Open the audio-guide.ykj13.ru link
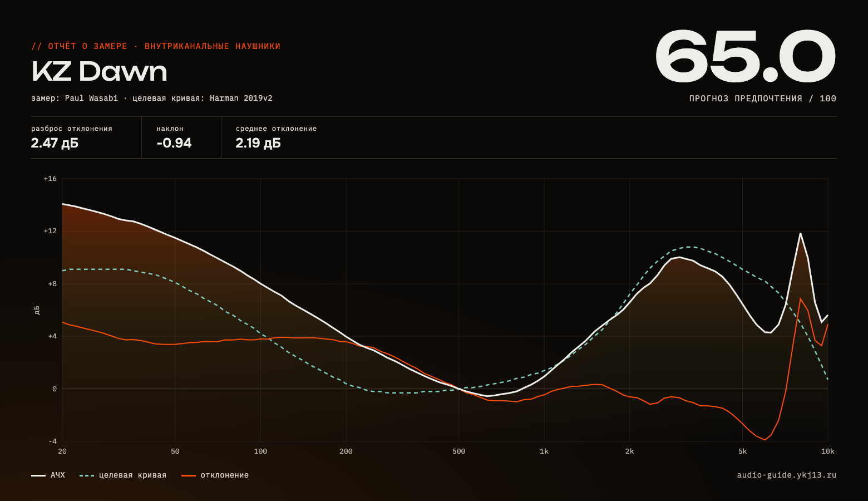The image size is (868, 501). 787,475
